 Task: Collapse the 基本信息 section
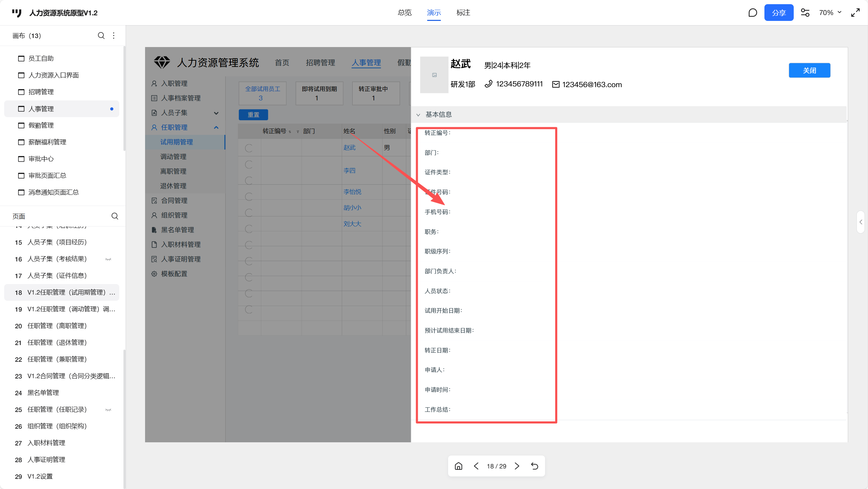(x=418, y=115)
